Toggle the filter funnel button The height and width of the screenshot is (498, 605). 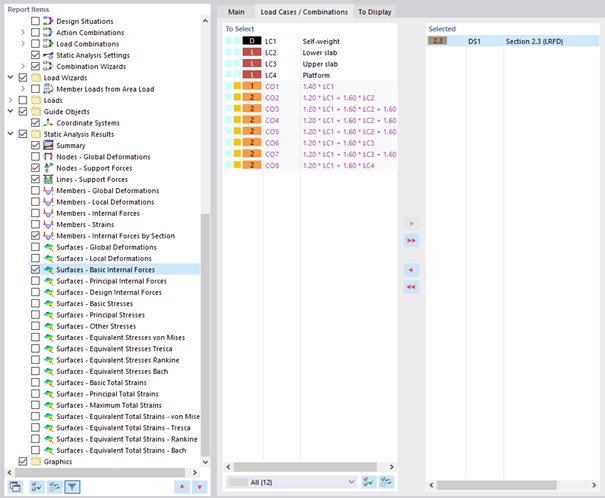72,487
